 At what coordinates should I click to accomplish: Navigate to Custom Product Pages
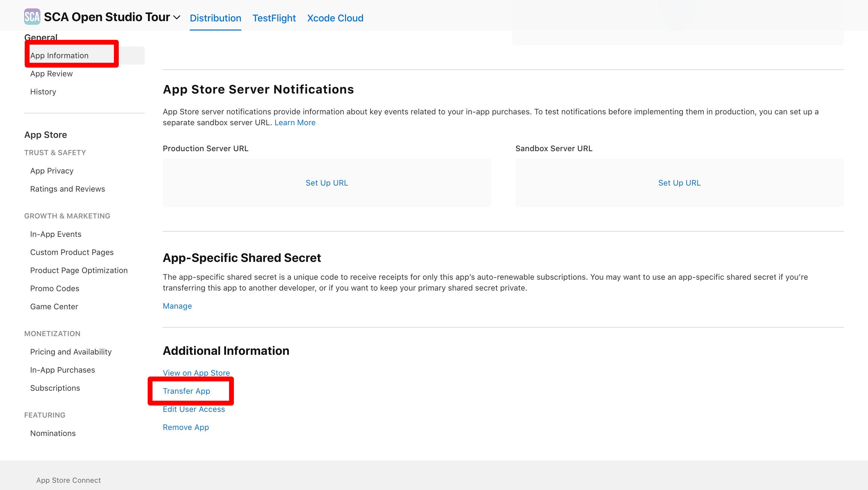tap(72, 252)
